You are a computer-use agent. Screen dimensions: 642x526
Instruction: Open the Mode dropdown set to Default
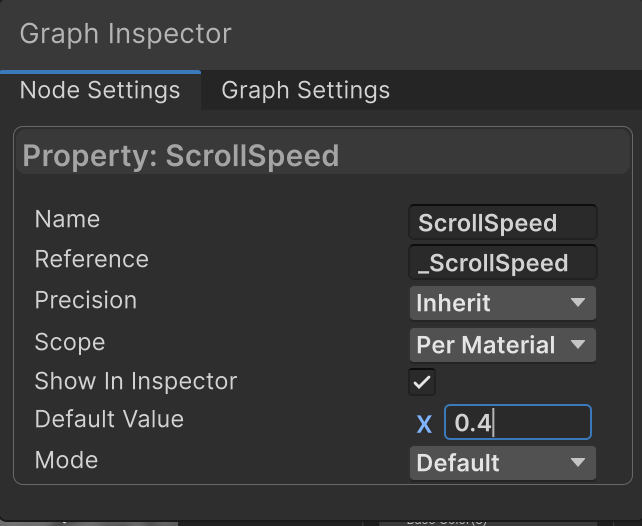[x=502, y=463]
